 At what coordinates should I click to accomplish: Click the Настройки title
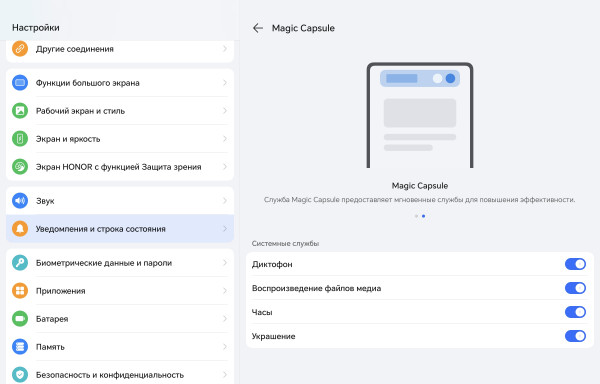pos(36,28)
